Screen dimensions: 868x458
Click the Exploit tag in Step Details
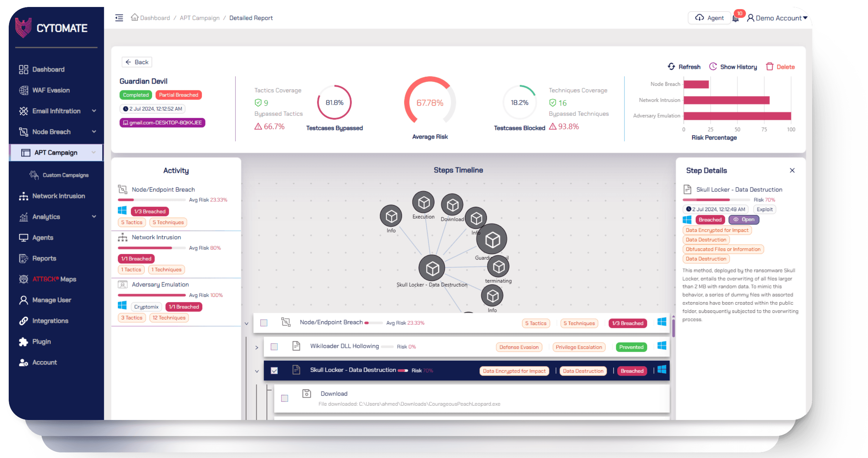click(764, 209)
